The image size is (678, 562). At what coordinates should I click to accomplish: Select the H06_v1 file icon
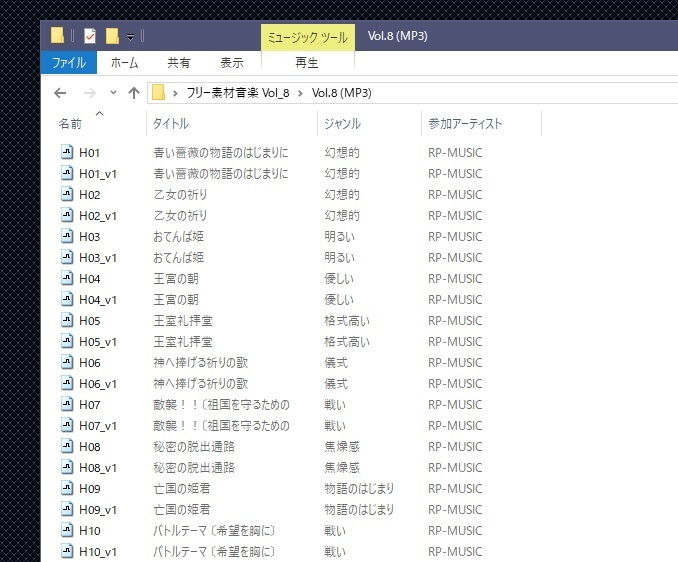point(67,383)
